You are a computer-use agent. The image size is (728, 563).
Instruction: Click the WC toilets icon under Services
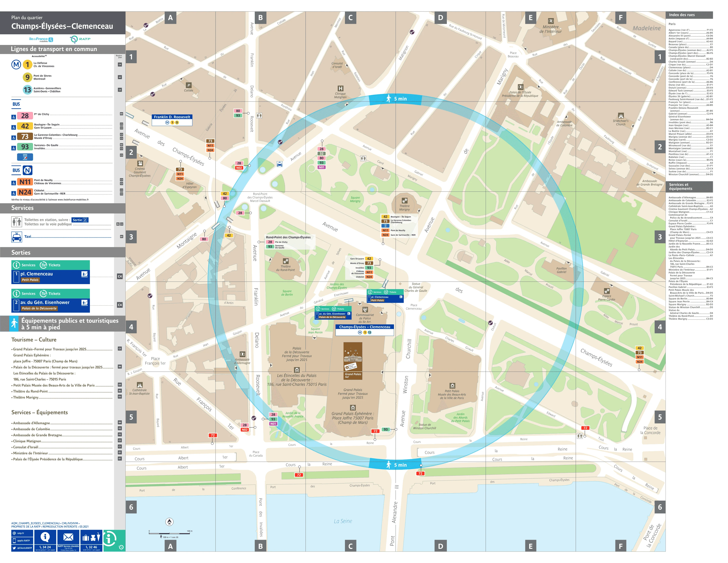click(16, 222)
